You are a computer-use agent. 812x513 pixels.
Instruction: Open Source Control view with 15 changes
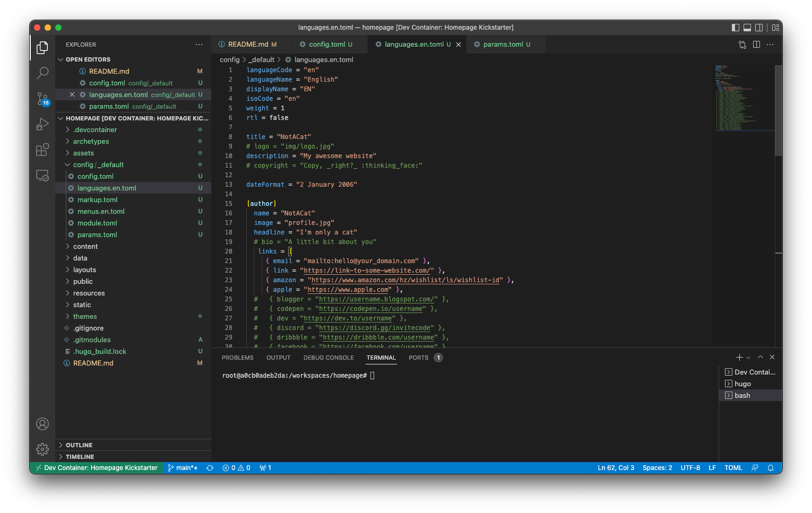coord(42,99)
